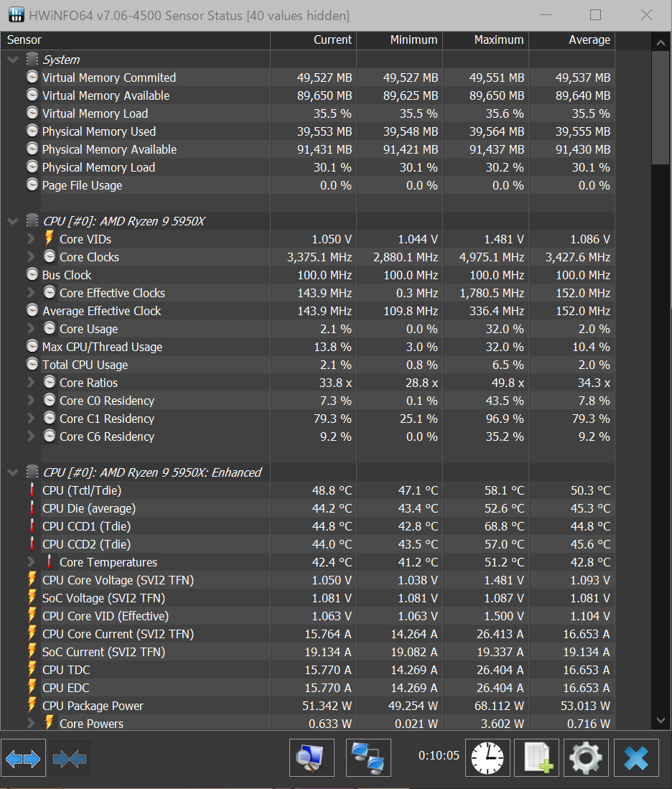Viewport: 672px width, 789px height.
Task: Expand the Core Clocks row
Action: [x=31, y=256]
